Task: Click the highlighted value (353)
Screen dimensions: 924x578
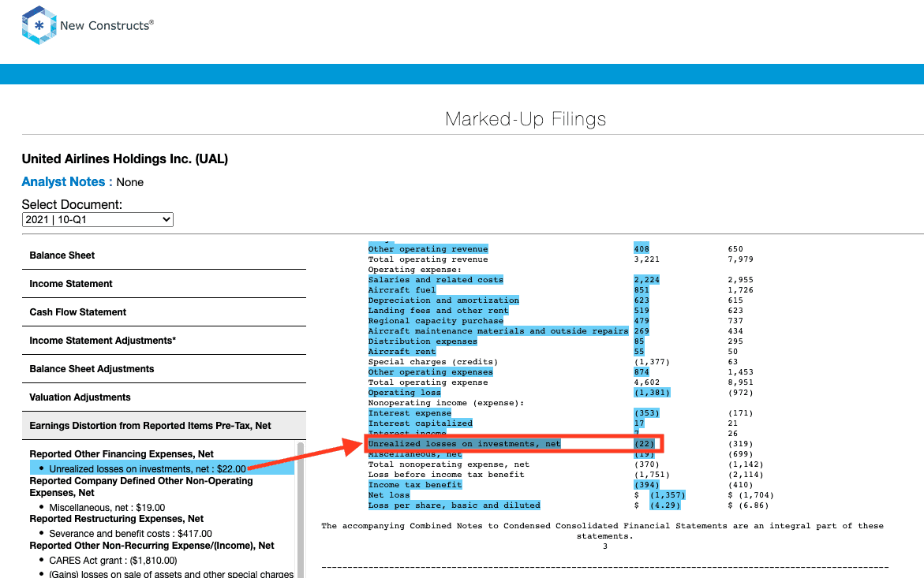Action: [646, 413]
